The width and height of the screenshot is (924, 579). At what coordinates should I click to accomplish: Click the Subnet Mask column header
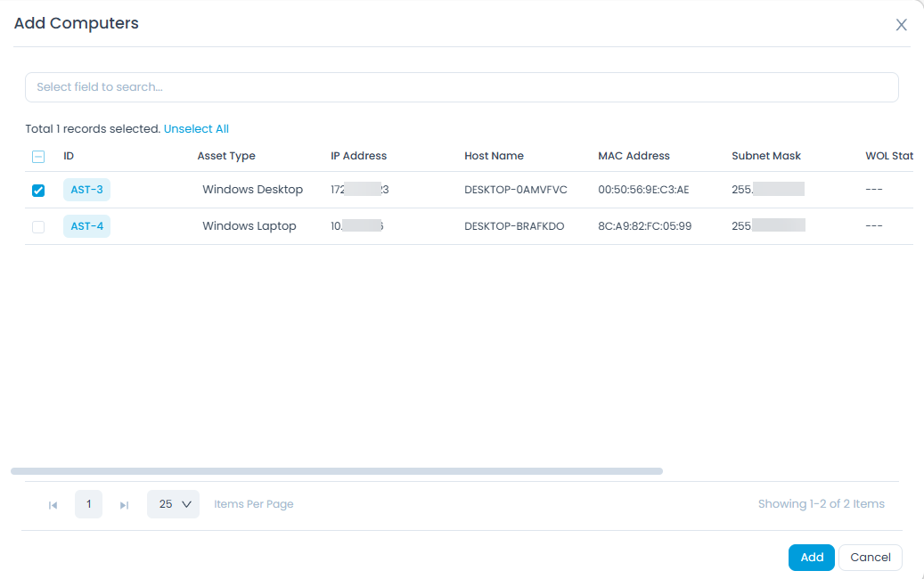coord(766,156)
